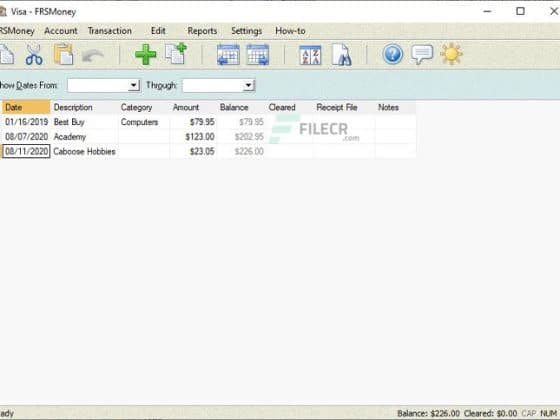Click the Paste clipboard icon
Viewport: 560px width, 420px height.
point(64,55)
